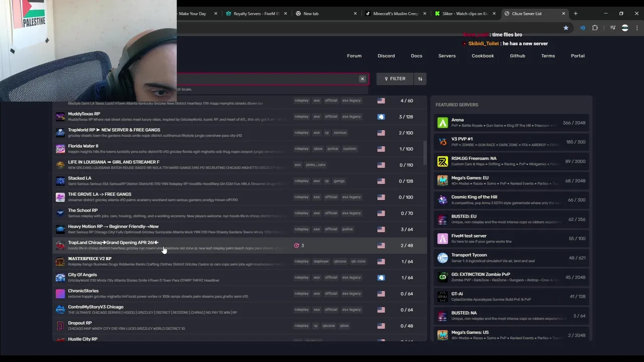
Task: Open the Github nav link
Action: [x=517, y=56]
